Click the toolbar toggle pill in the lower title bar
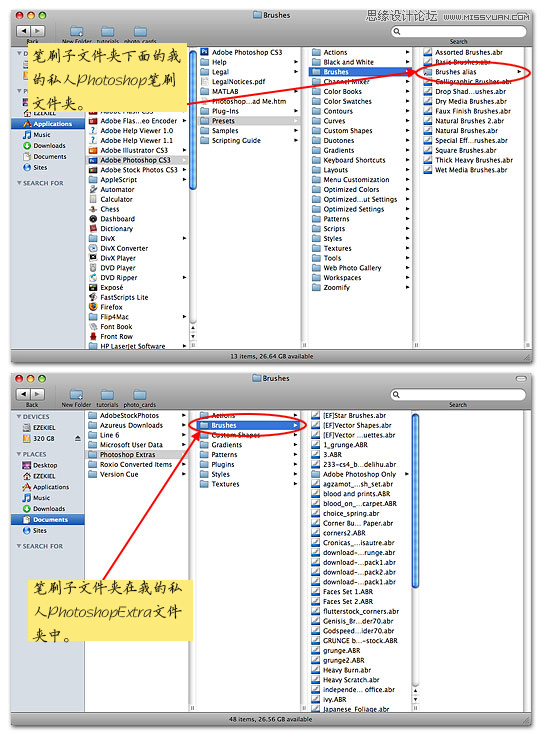Screen dimensions: 540x737 tap(521, 378)
